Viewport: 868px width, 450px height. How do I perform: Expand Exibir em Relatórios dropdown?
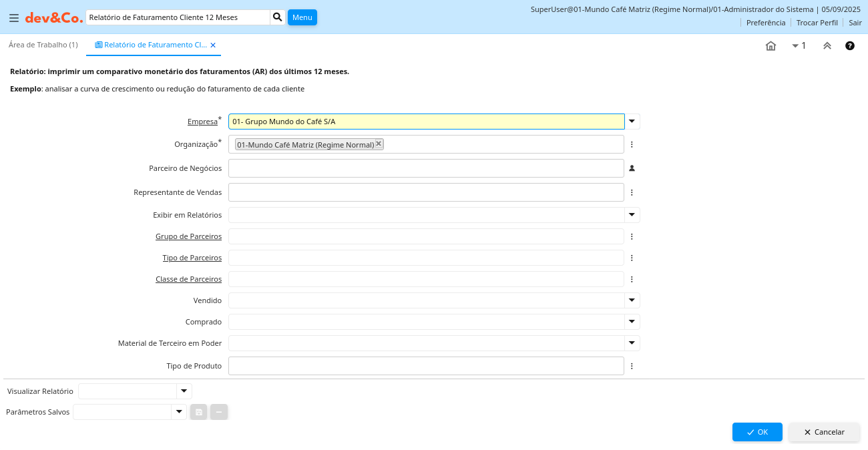point(632,215)
